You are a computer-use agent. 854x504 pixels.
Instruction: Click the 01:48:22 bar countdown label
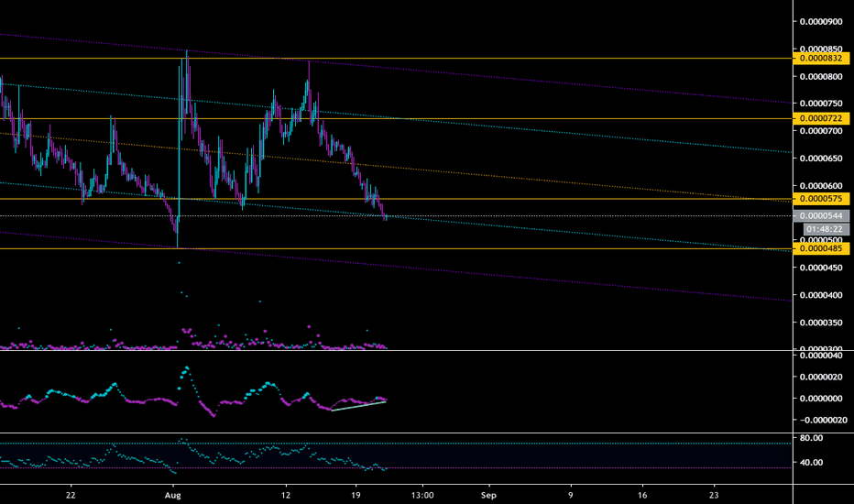click(x=825, y=229)
